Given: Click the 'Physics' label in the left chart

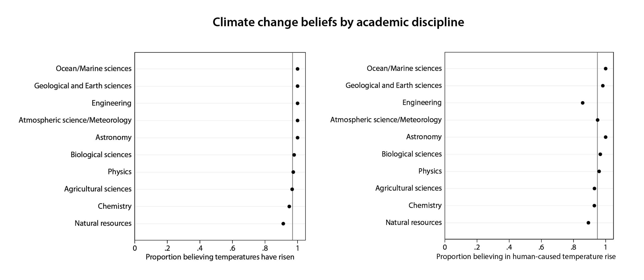Looking at the screenshot, I should [120, 172].
